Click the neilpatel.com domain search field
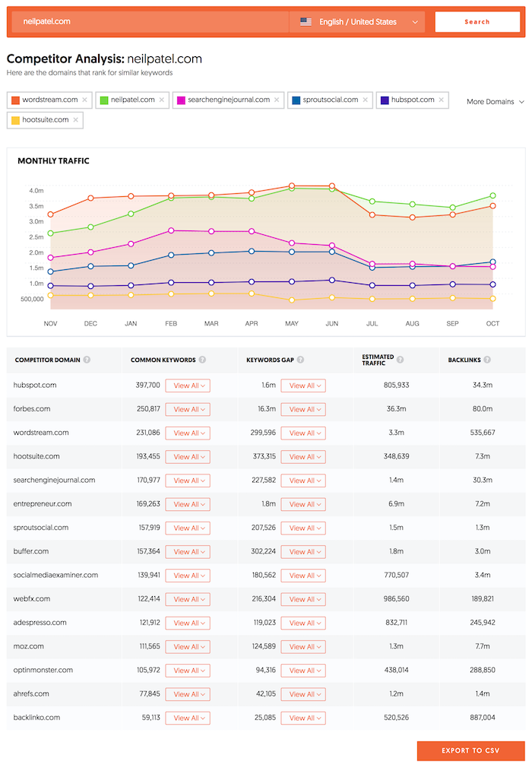Viewport: 532px width, 768px height. click(149, 22)
